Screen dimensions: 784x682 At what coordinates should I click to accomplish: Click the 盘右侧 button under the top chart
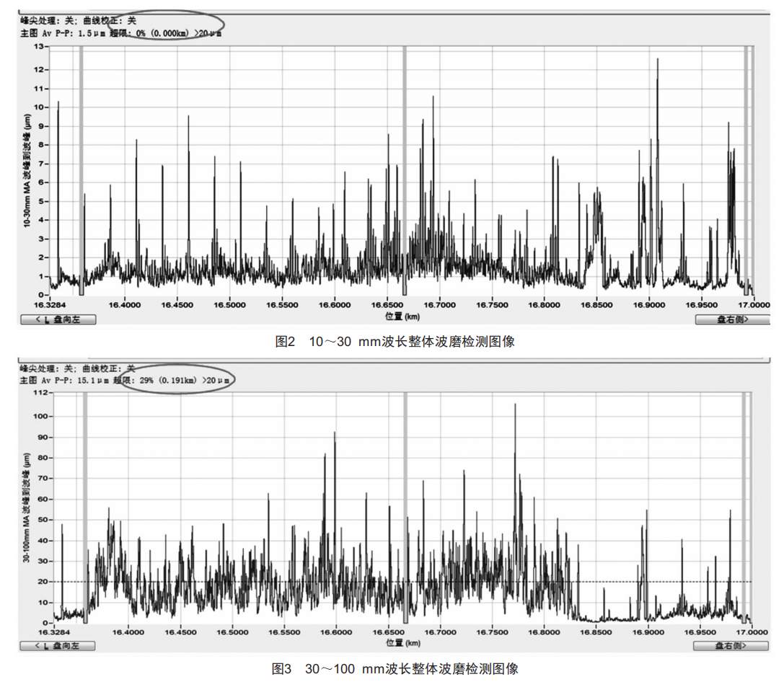722,319
